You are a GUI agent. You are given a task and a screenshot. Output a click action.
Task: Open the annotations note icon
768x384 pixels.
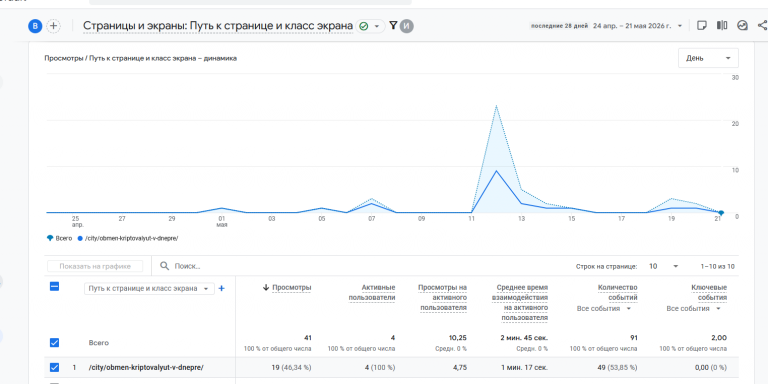click(702, 25)
